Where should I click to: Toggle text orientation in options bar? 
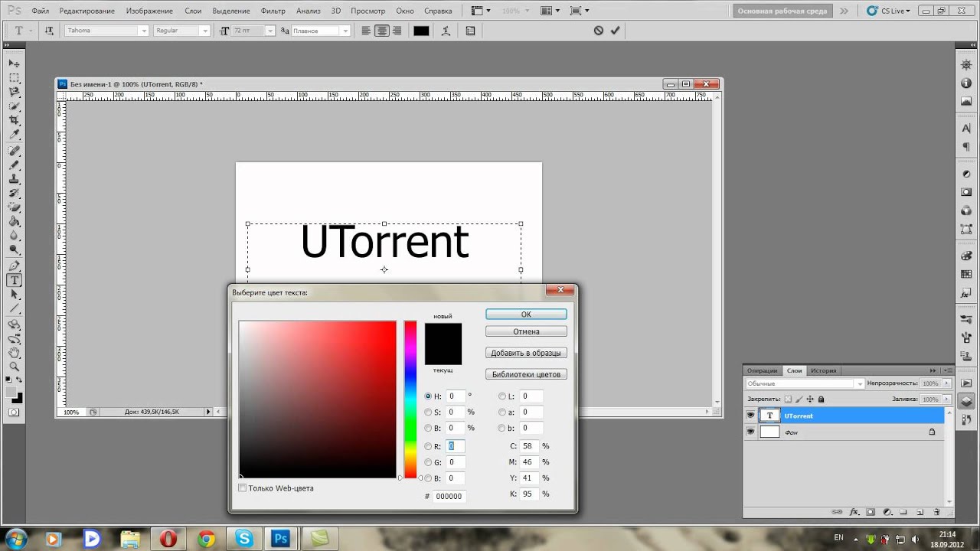point(50,31)
